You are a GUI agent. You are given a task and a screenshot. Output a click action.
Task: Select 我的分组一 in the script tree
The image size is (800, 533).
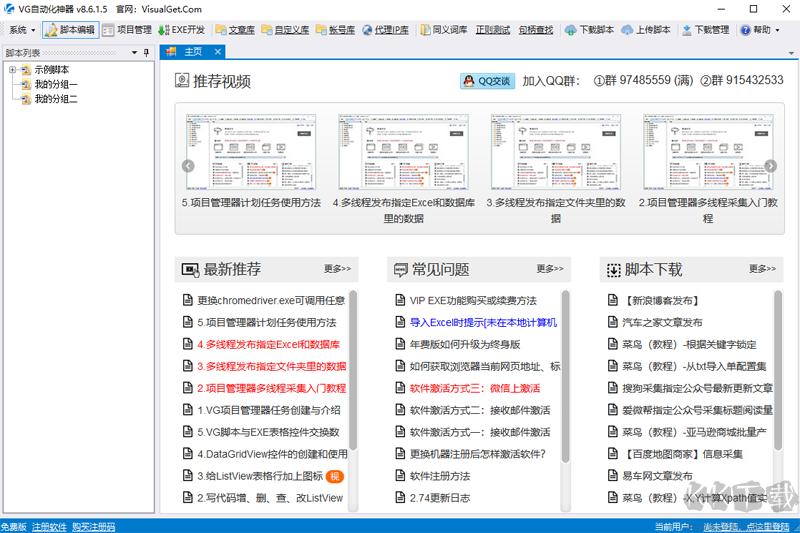(56, 85)
